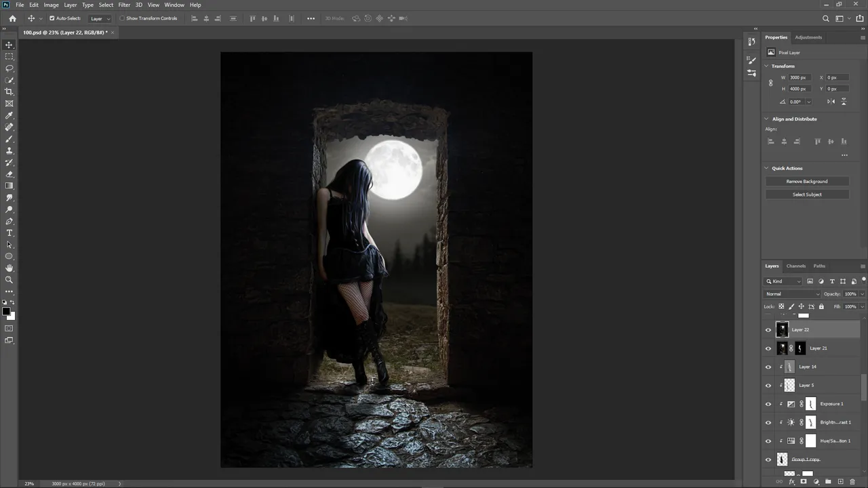Click the zoom percentage field in status bar
Viewport: 868px width, 488px height.
pos(29,483)
